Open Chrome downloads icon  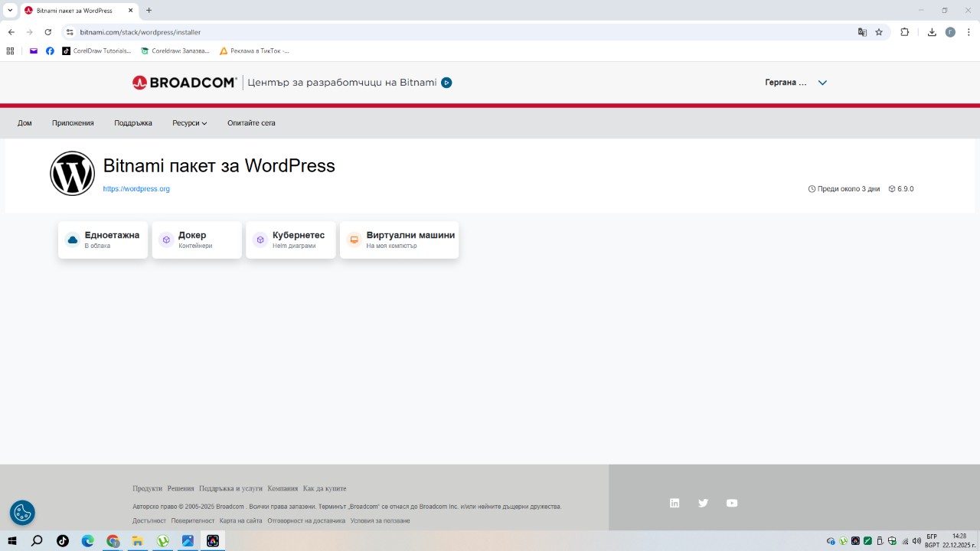(932, 32)
